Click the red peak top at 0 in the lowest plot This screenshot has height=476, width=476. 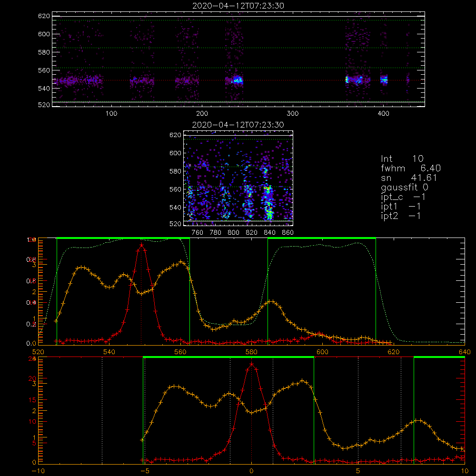251,364
